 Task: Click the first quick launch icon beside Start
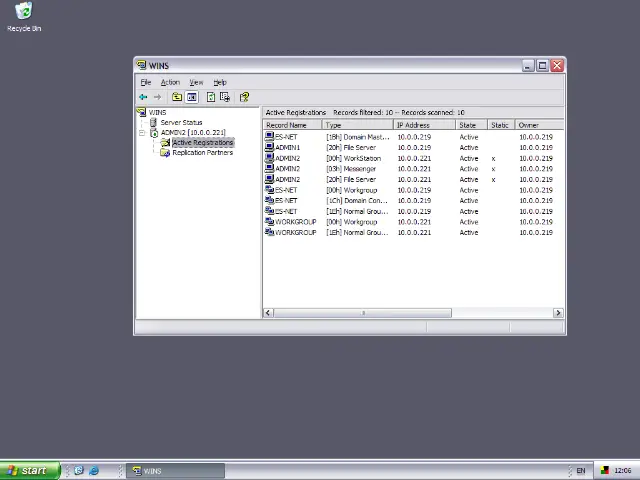click(x=79, y=471)
